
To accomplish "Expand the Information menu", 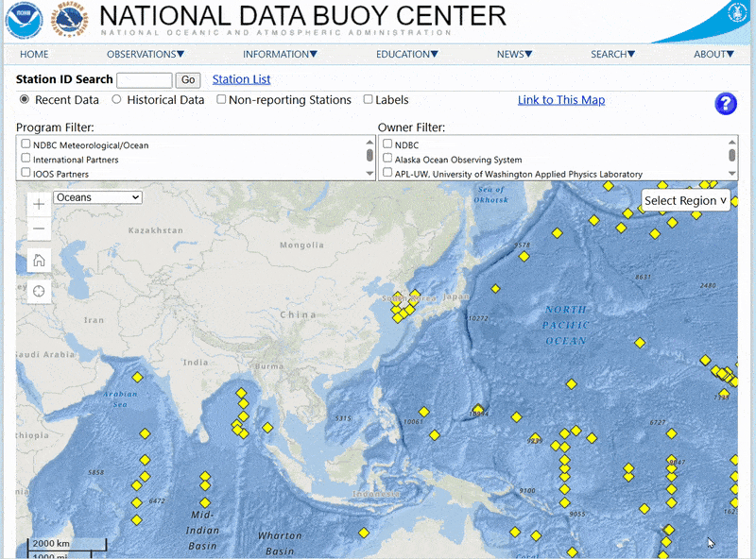I will point(280,54).
